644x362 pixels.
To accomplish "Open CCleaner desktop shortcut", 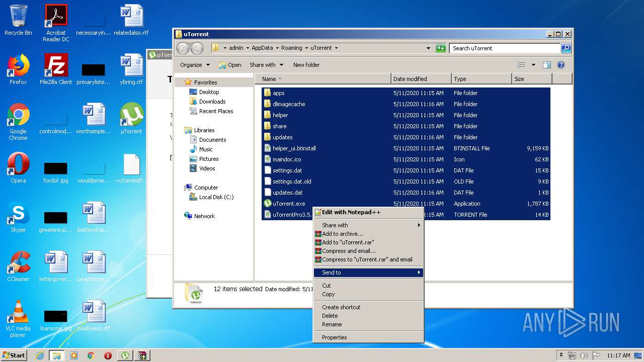I will pos(18,266).
